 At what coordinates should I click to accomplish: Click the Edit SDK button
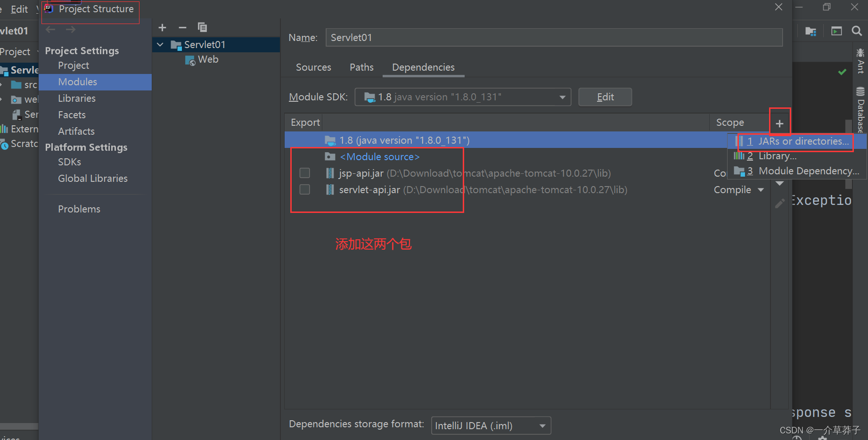pos(605,97)
